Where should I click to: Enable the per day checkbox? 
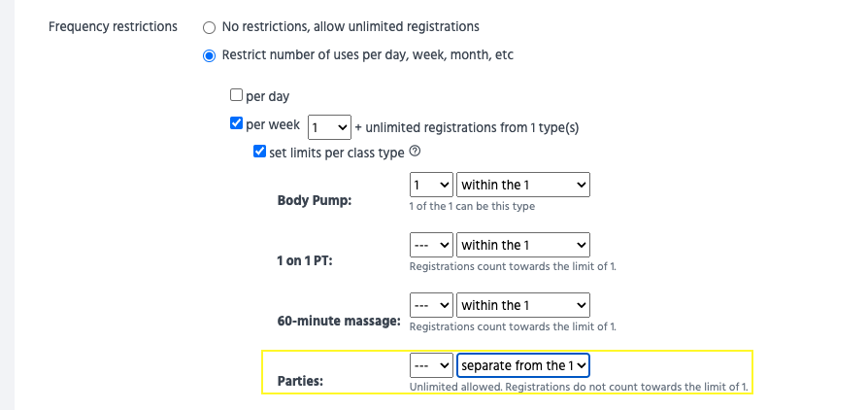pos(236,96)
